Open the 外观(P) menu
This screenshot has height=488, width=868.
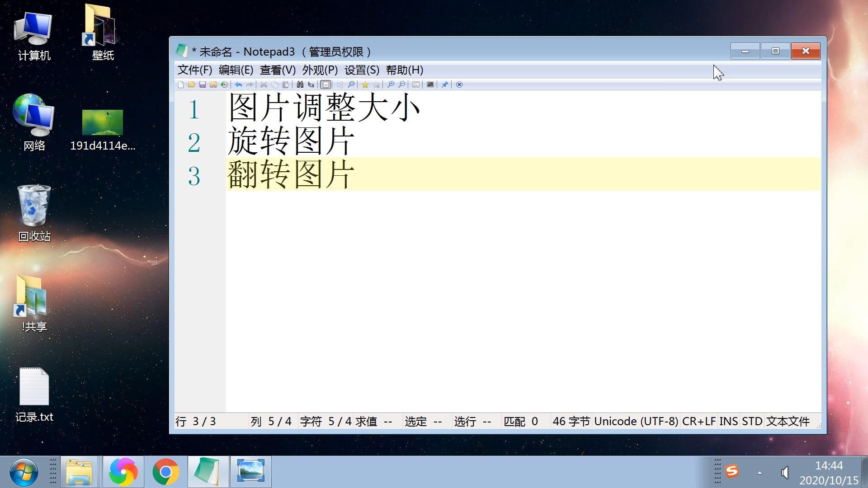(x=320, y=70)
